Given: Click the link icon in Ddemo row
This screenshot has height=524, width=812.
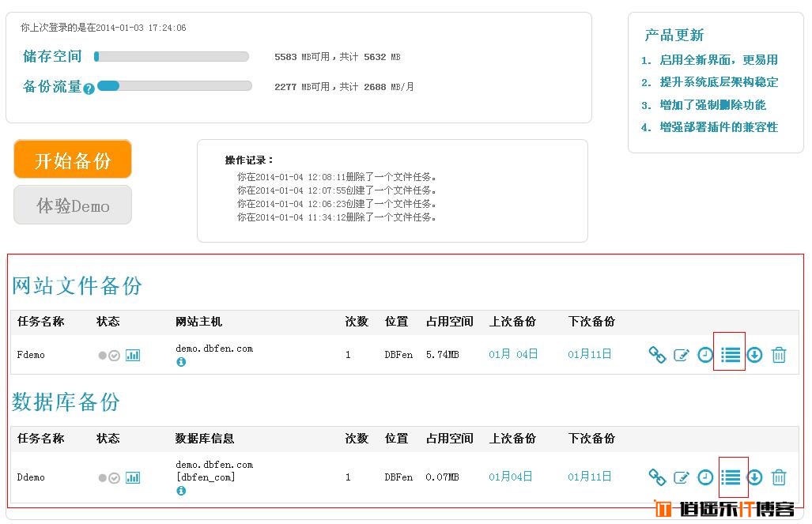Looking at the screenshot, I should [x=657, y=477].
